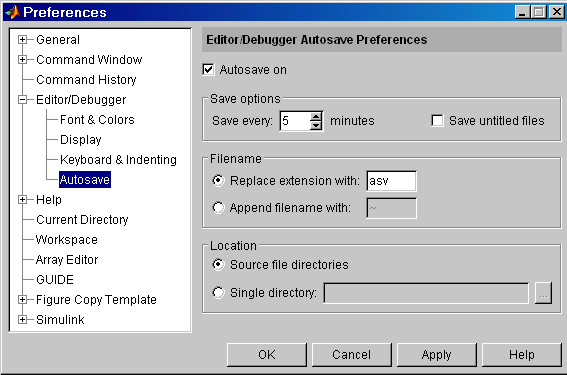Increase the save interval with up arrow
Screen dimensions: 567x375
pyautogui.click(x=316, y=117)
